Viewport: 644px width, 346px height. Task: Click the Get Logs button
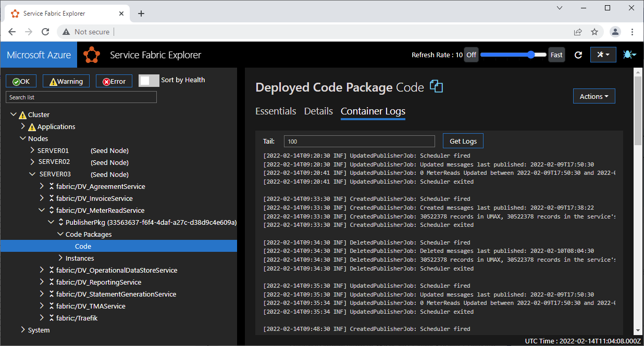463,140
